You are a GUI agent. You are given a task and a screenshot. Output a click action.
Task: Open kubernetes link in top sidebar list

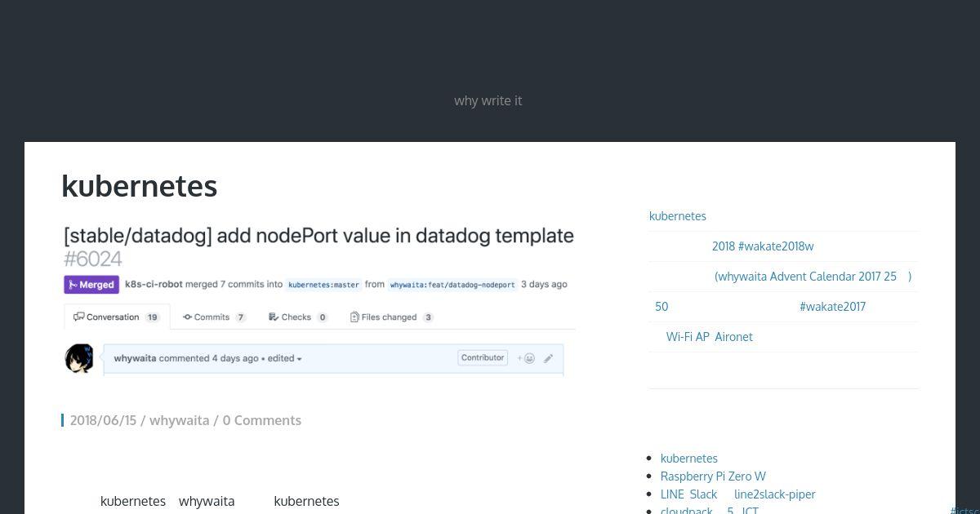(x=678, y=216)
